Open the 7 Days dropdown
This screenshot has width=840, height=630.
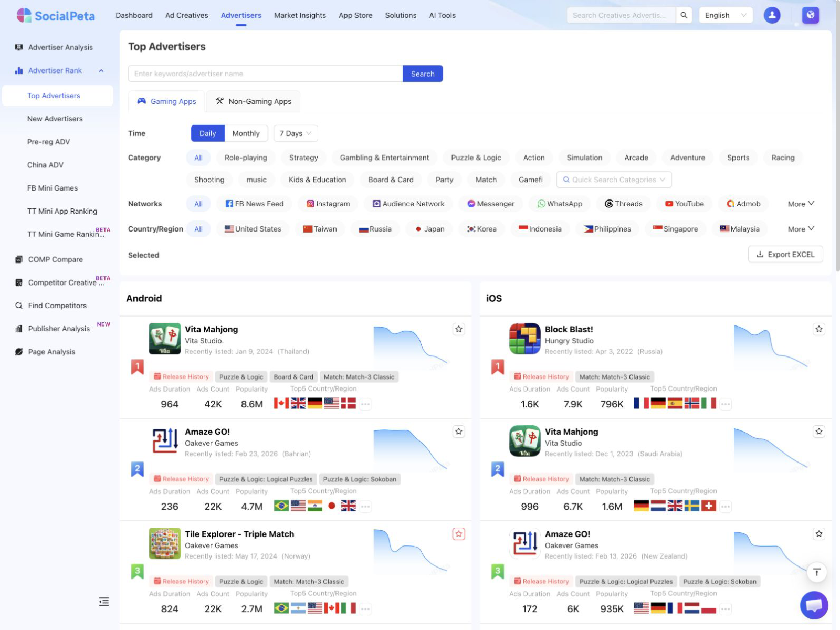[x=296, y=133]
